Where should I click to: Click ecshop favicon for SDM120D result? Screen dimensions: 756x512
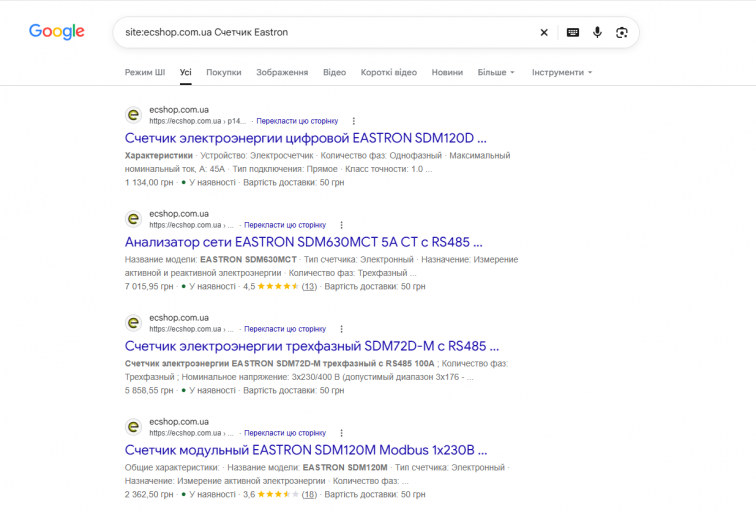tap(134, 115)
